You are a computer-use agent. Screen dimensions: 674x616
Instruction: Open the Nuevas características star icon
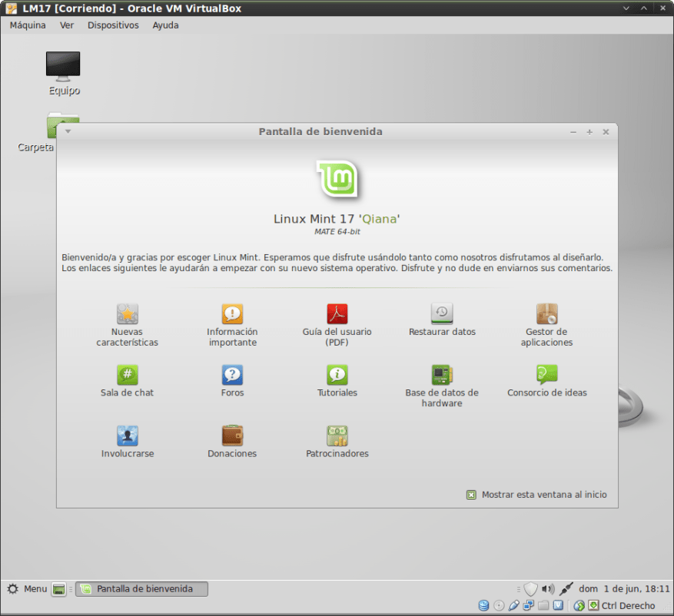coord(127,313)
